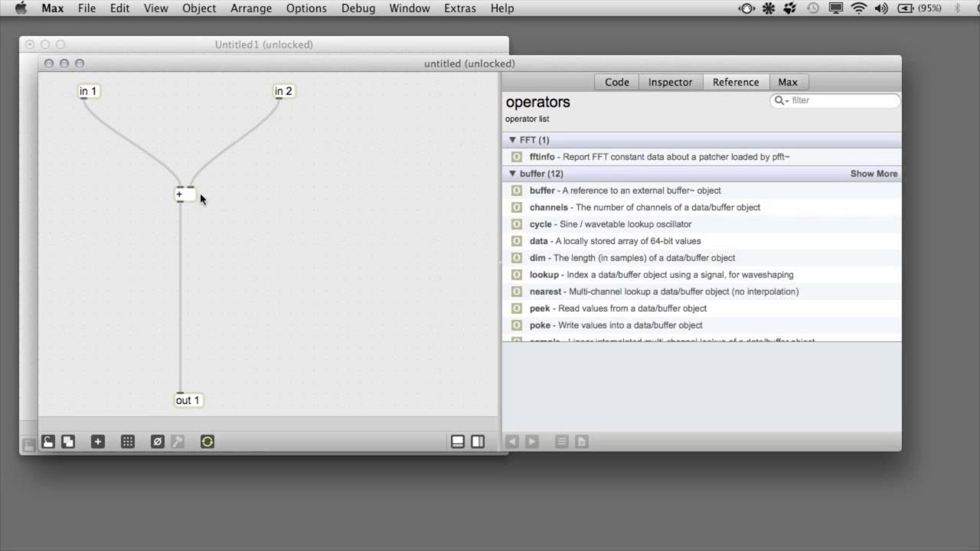Click lock icon of Untitled1 window
This screenshot has width=980, height=551.
click(x=28, y=445)
